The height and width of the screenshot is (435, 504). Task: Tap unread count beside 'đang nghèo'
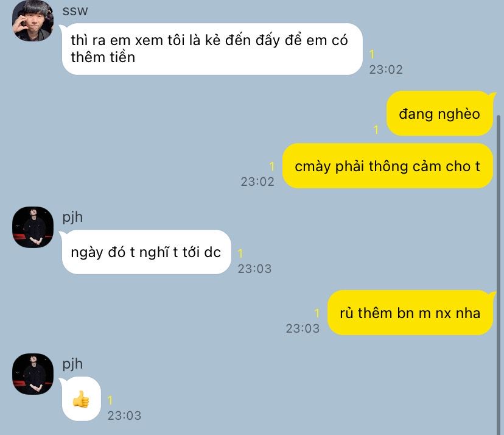(x=376, y=130)
